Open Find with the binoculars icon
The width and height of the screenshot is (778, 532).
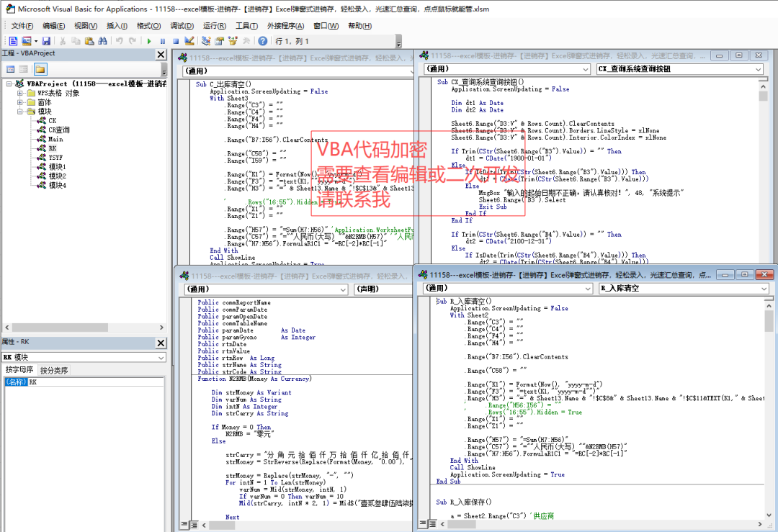click(x=103, y=41)
